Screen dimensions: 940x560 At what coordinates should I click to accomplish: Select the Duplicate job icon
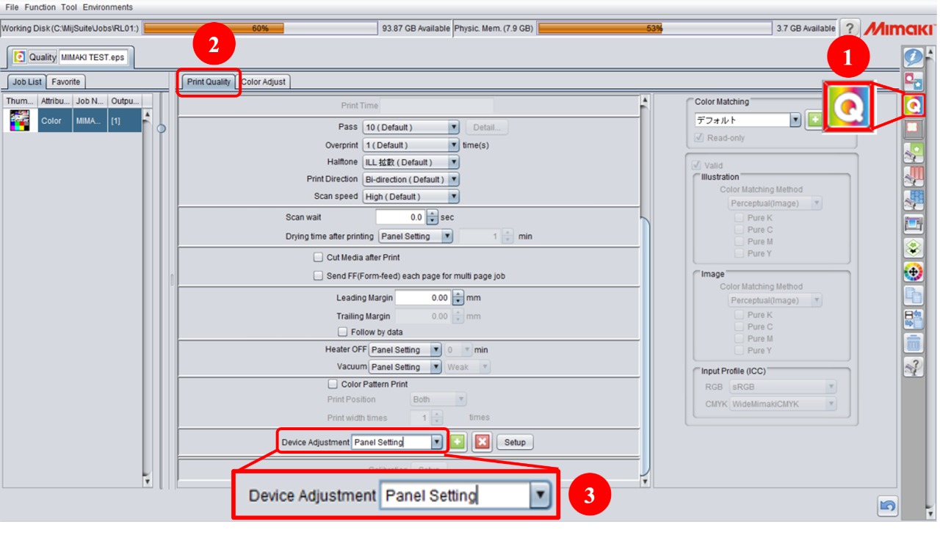tap(913, 295)
